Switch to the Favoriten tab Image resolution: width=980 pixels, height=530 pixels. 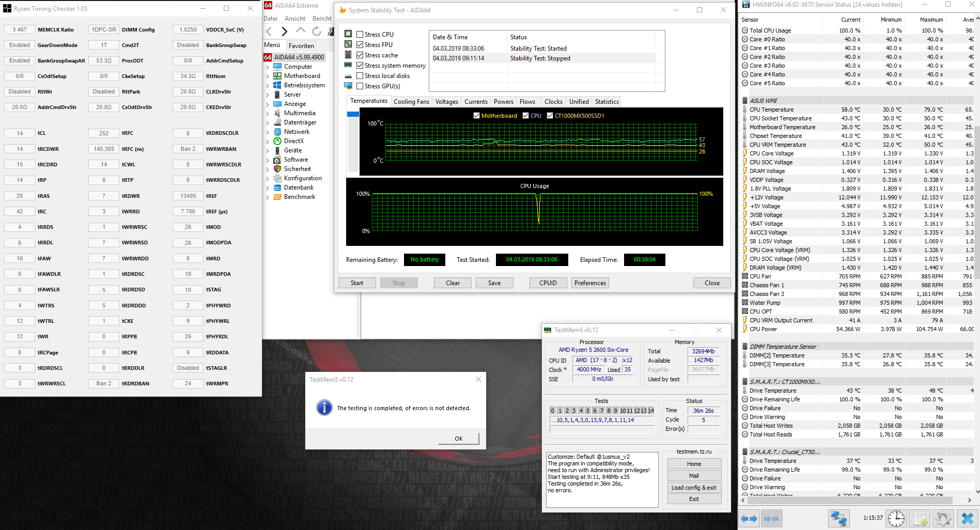tap(301, 45)
